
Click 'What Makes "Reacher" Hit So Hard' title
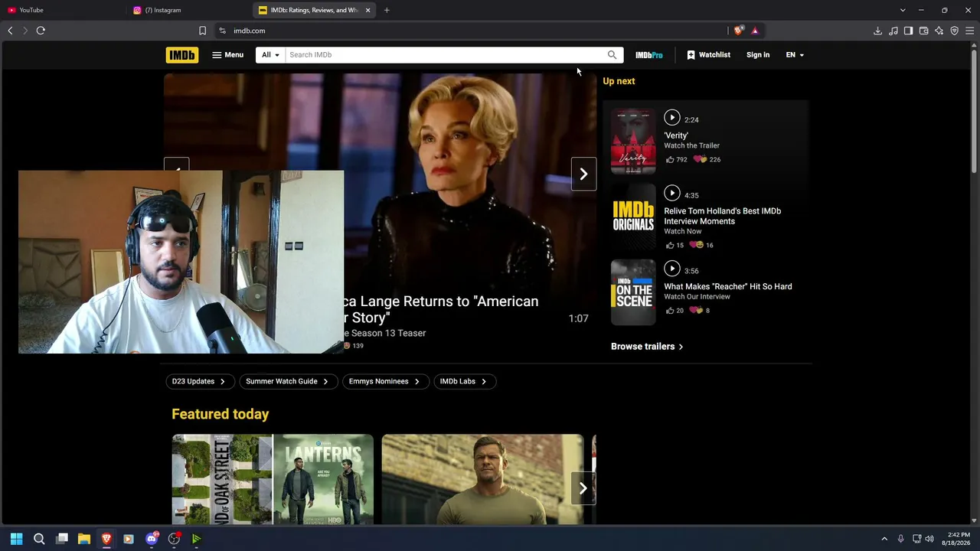point(728,287)
